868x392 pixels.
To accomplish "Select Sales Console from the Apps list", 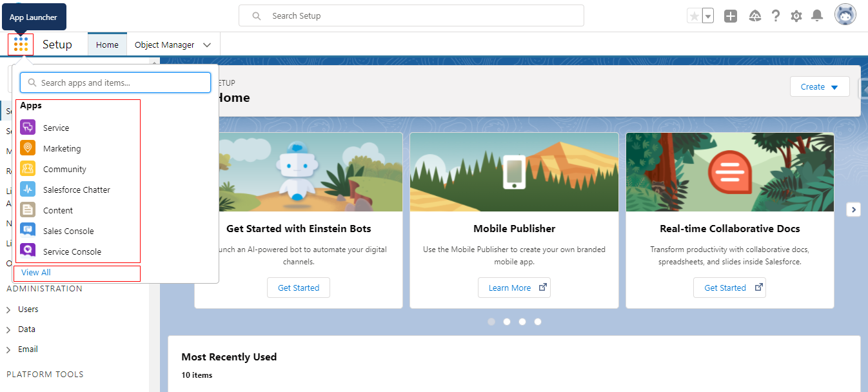I will pyautogui.click(x=68, y=231).
